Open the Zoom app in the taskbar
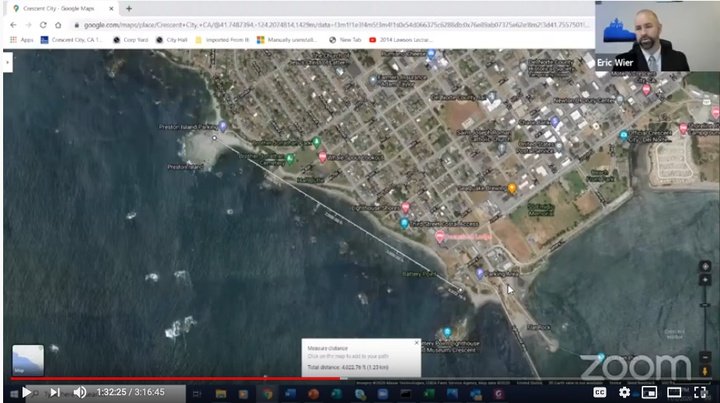 (x=382, y=394)
